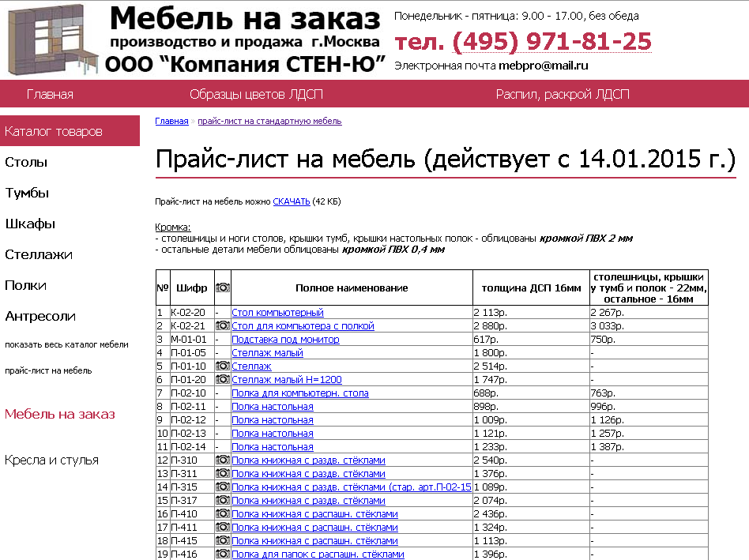Open the product link in row П-415
The width and height of the screenshot is (749, 560).
[314, 540]
